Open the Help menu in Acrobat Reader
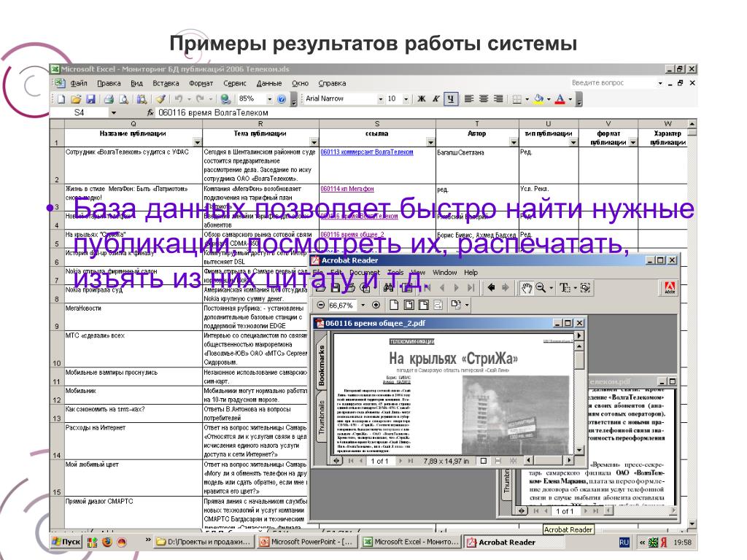747x560 pixels. (x=471, y=273)
